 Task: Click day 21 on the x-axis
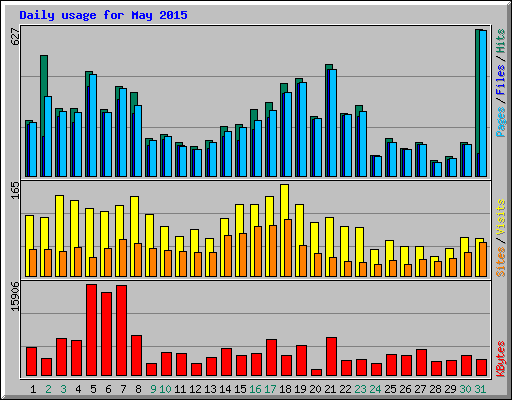tap(330, 389)
